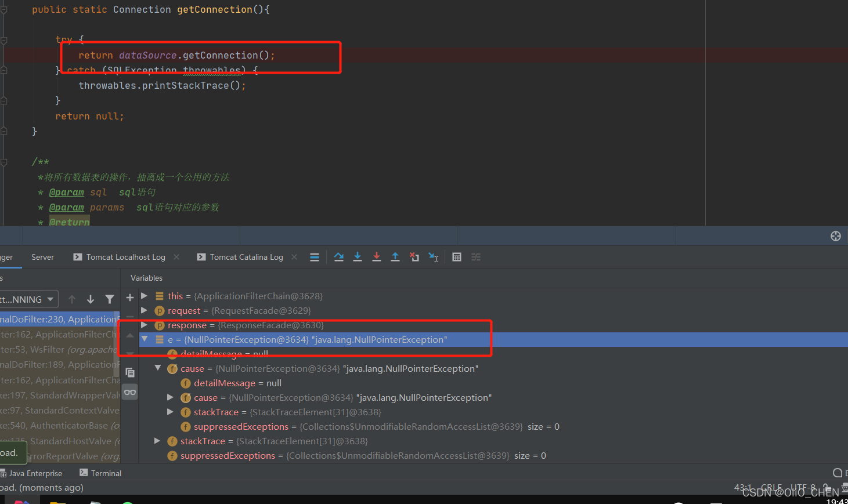Click the Step Over debugger icon
The height and width of the screenshot is (504, 848).
click(339, 257)
